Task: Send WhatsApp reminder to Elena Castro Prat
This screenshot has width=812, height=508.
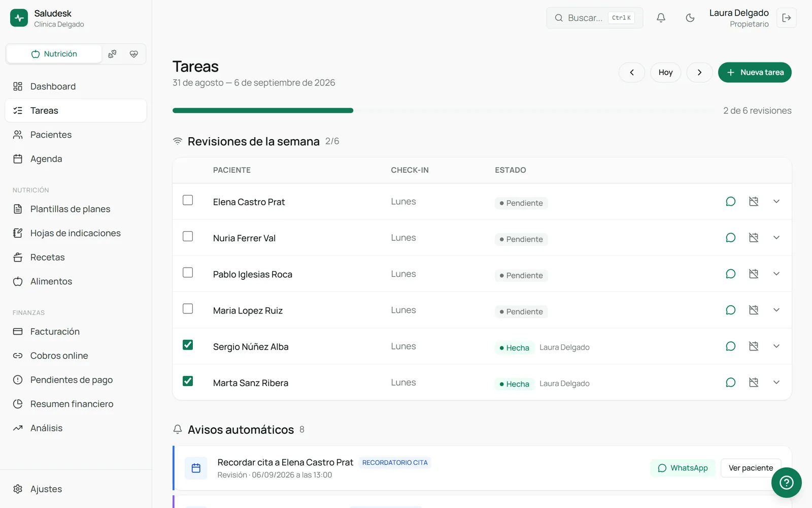Action: point(683,468)
